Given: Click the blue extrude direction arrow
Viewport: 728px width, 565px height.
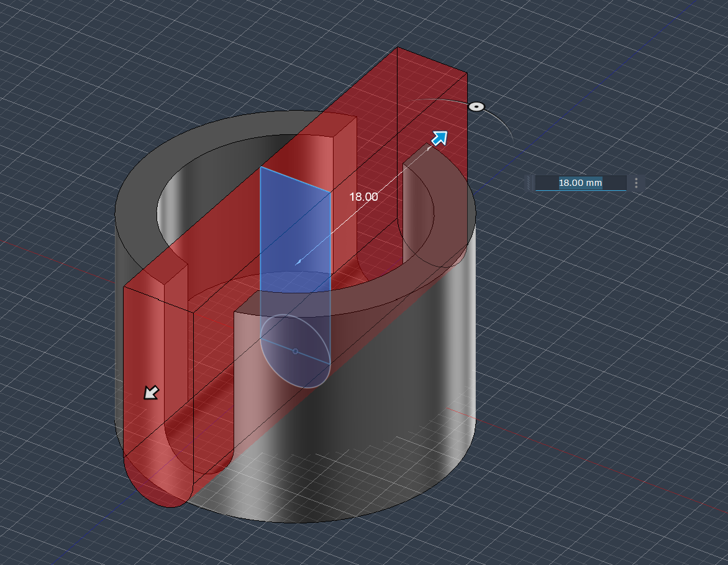Looking at the screenshot, I should pyautogui.click(x=439, y=139).
